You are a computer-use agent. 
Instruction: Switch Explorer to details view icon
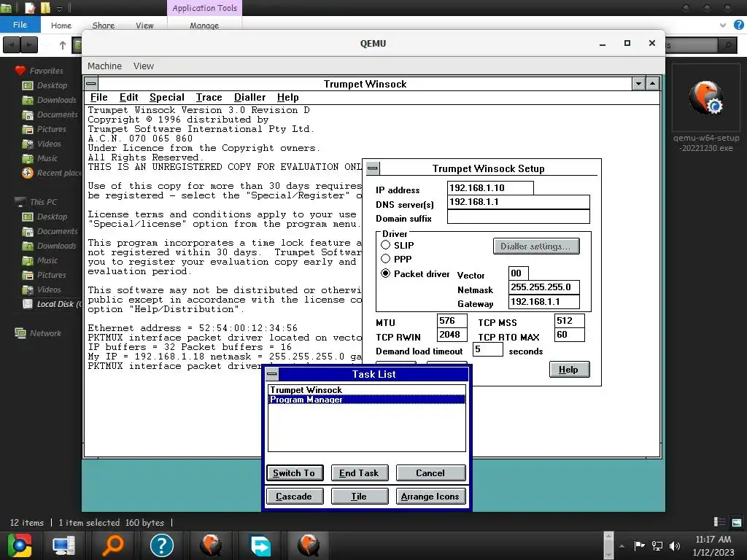(x=719, y=522)
